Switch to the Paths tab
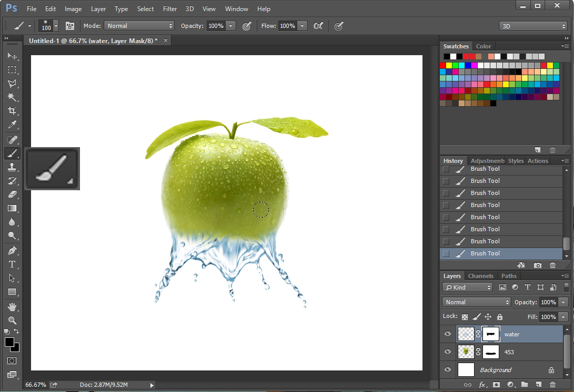 [509, 276]
